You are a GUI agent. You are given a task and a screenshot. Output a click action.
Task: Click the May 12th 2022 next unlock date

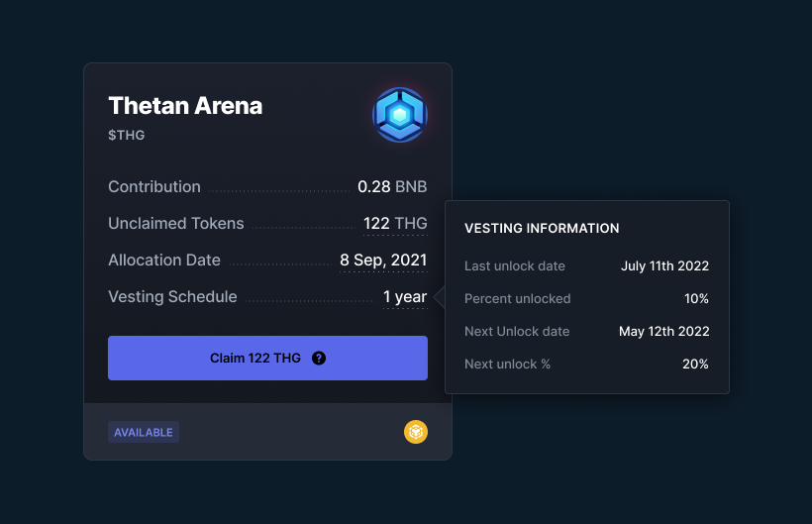tap(664, 332)
